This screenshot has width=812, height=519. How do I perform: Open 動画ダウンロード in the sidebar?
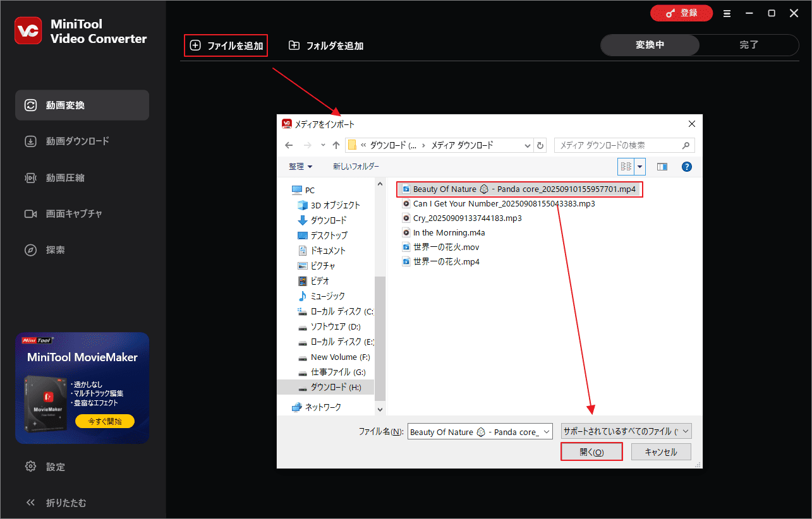coord(82,141)
